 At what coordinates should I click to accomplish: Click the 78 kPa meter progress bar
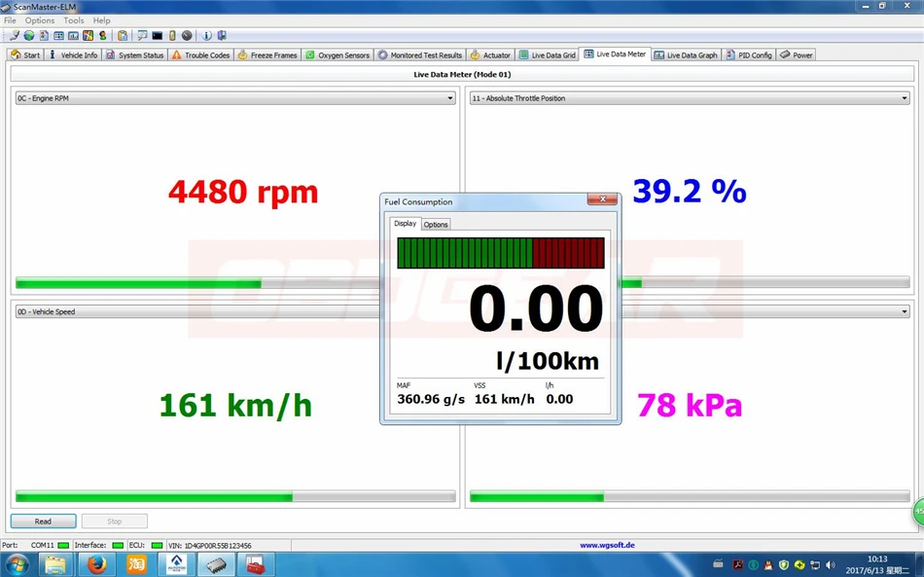coord(690,497)
